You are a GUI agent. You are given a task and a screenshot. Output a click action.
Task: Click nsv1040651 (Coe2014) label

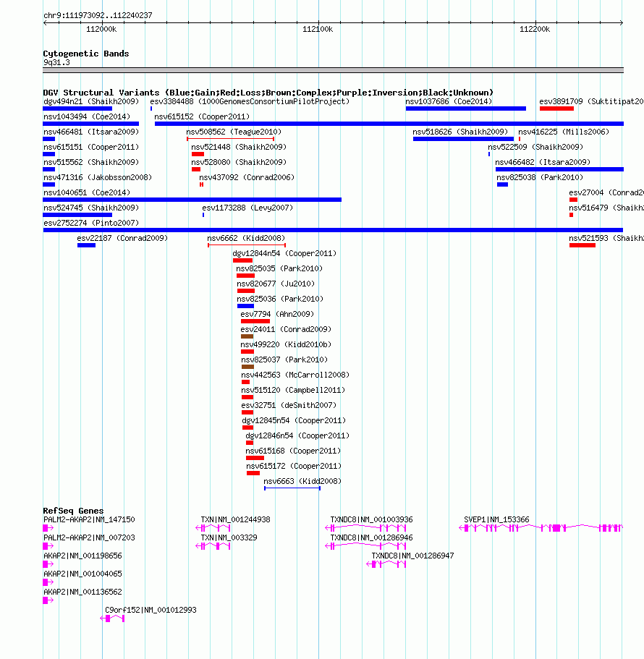pyautogui.click(x=87, y=192)
